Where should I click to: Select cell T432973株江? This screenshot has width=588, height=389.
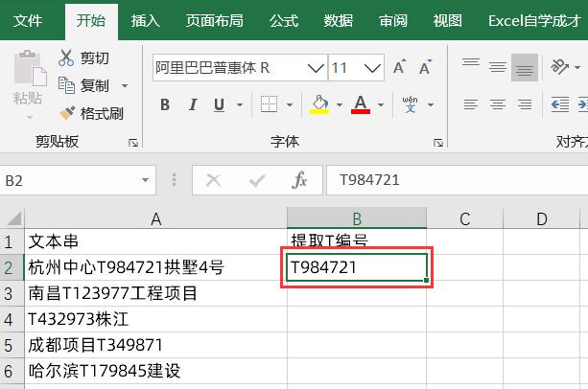(155, 319)
